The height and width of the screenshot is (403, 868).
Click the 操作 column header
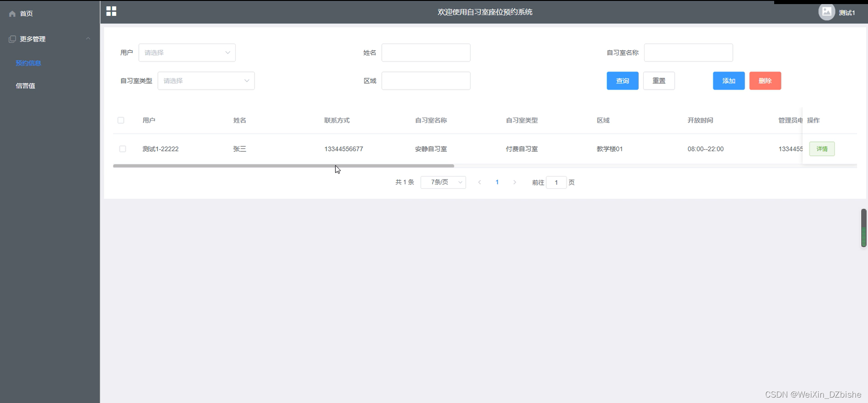(x=814, y=120)
